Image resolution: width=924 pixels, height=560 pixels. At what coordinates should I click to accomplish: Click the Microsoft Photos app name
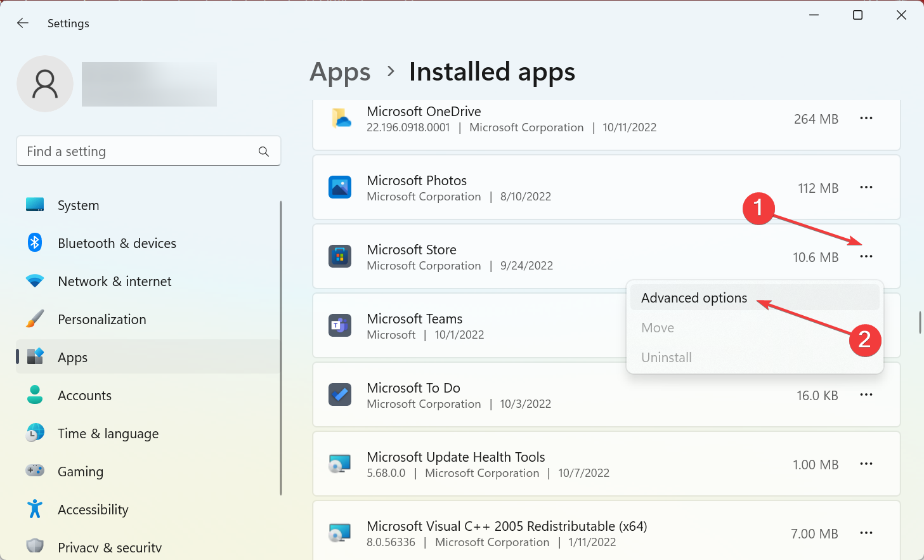coord(417,181)
